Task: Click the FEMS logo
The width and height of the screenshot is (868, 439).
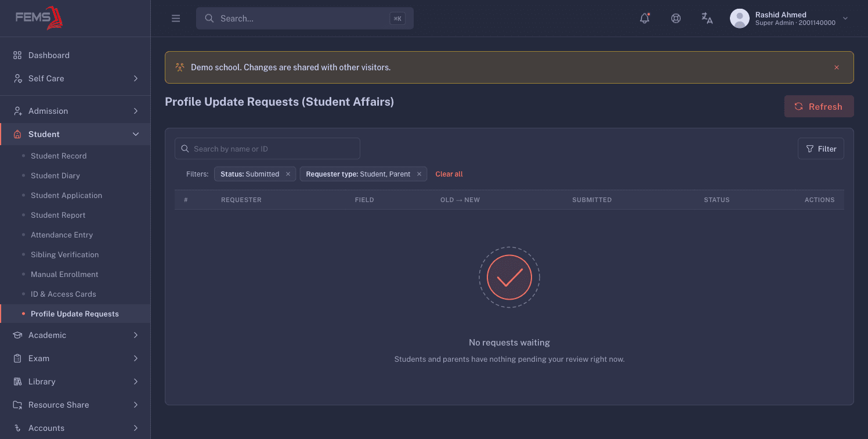Action: tap(39, 18)
